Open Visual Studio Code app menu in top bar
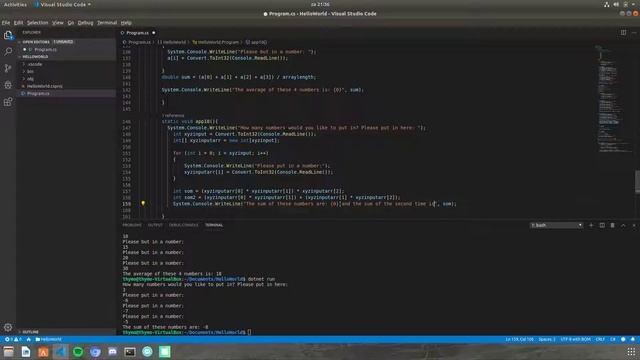 pyautogui.click(x=62, y=4)
